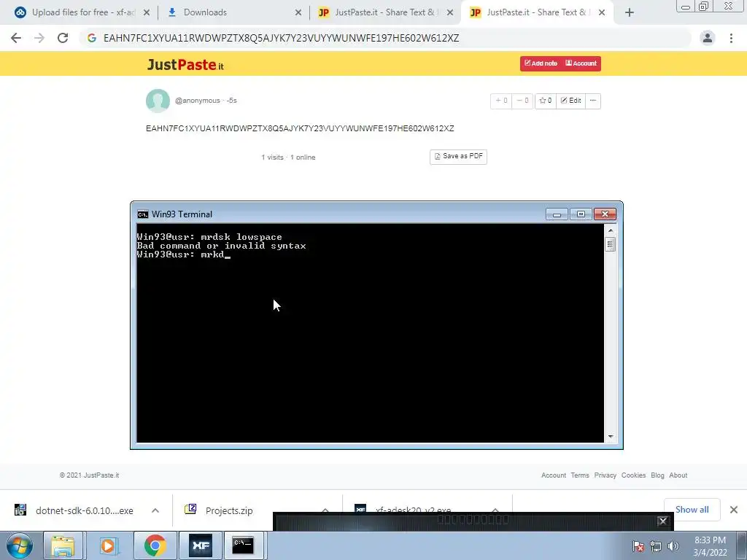Open the @anonymous profile link
The width and height of the screenshot is (747, 560).
(197, 101)
